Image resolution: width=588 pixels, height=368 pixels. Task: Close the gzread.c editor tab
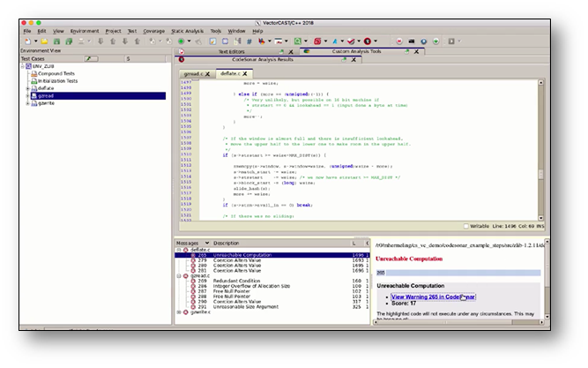[206, 74]
